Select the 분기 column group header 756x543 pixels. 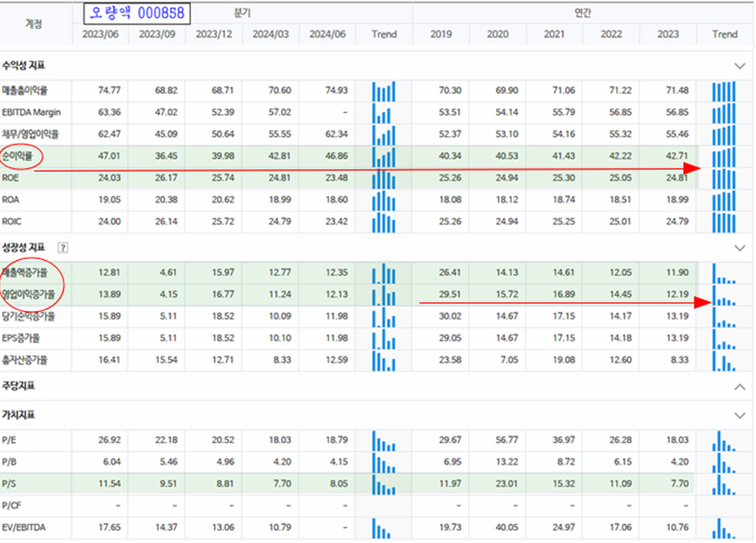242,13
